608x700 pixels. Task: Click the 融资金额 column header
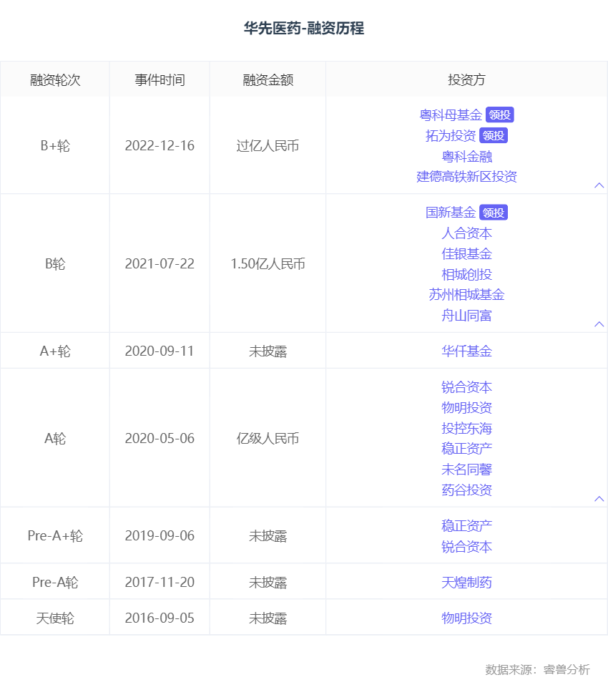(268, 80)
